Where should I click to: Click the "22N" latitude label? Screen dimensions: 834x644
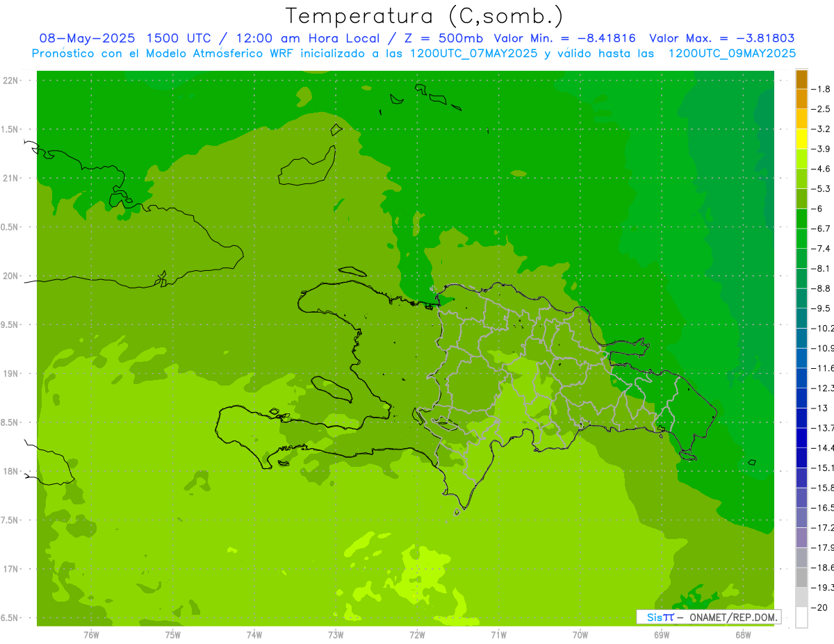[10, 80]
